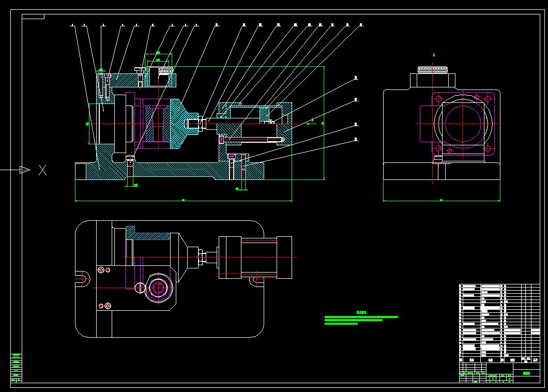The height and width of the screenshot is (392, 548).
Task: Click the X-axis UCS arrow marker
Action: click(x=25, y=170)
